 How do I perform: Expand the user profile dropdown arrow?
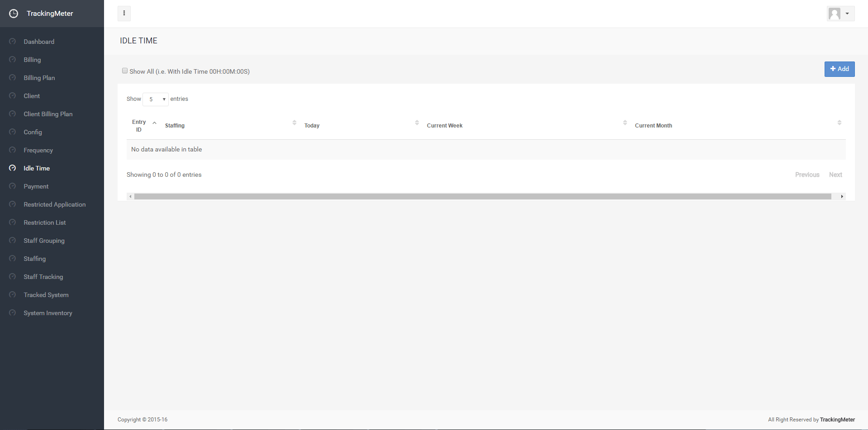click(847, 14)
